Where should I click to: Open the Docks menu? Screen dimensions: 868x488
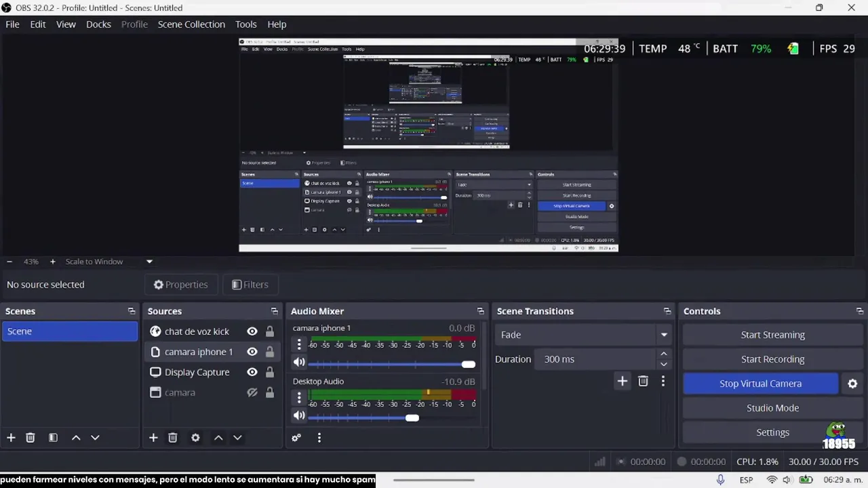pyautogui.click(x=98, y=24)
